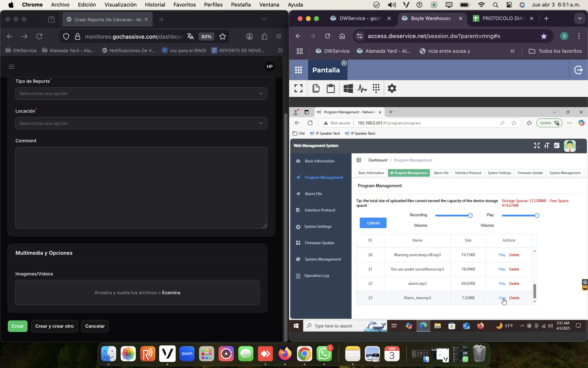This screenshot has height=368, width=588.
Task: Click the Windows taskbar search box
Action: 345,326
